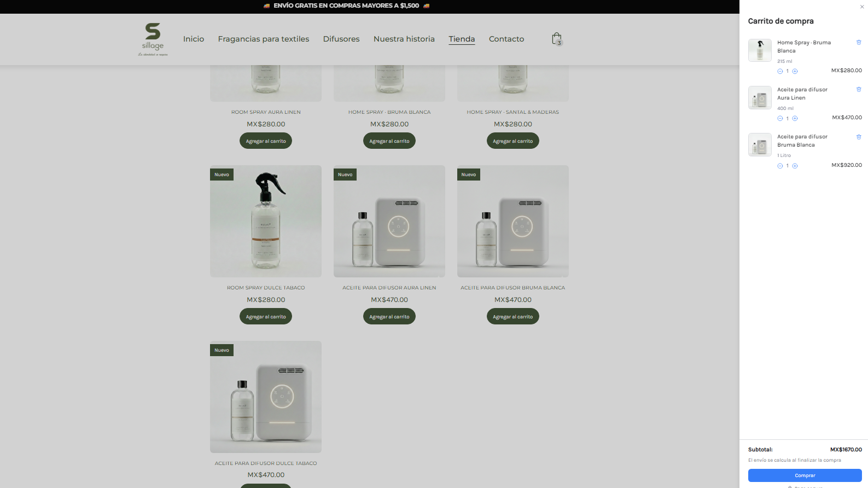Viewport: 868px width, 488px height.
Task: Open the Contacto page
Action: coord(506,39)
